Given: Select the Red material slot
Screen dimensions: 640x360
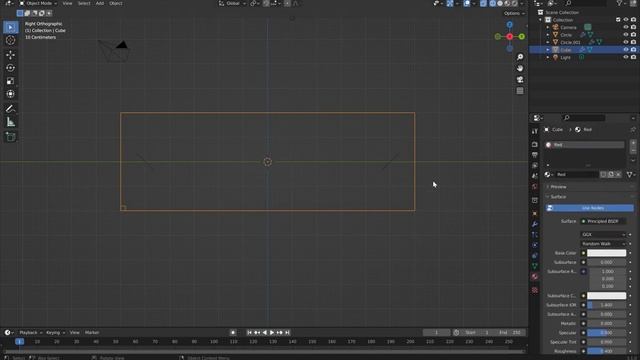Looking at the screenshot, I should pyautogui.click(x=584, y=145).
